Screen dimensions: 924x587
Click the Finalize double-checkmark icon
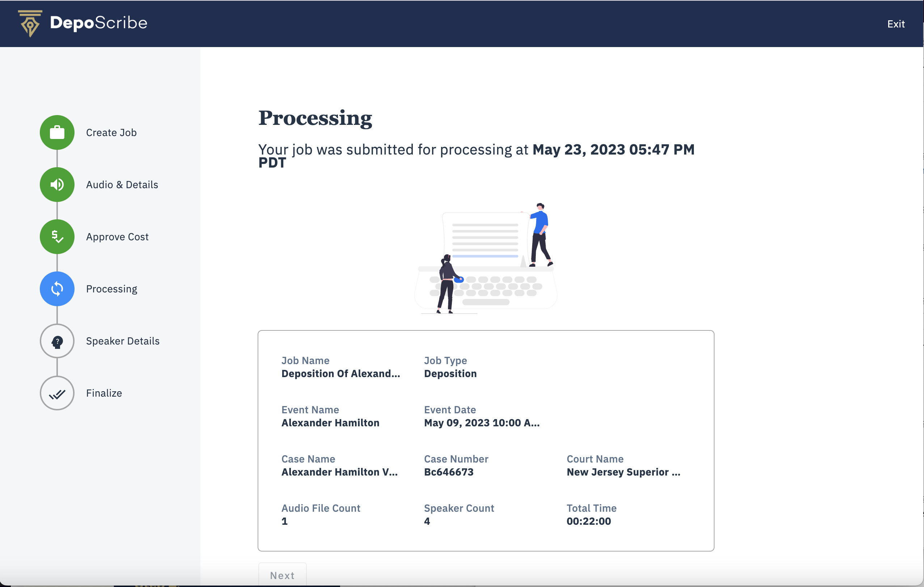57,393
